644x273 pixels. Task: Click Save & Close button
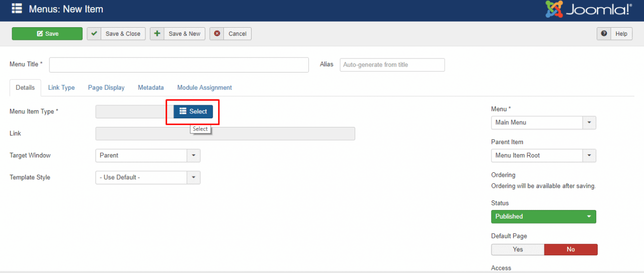click(x=116, y=34)
